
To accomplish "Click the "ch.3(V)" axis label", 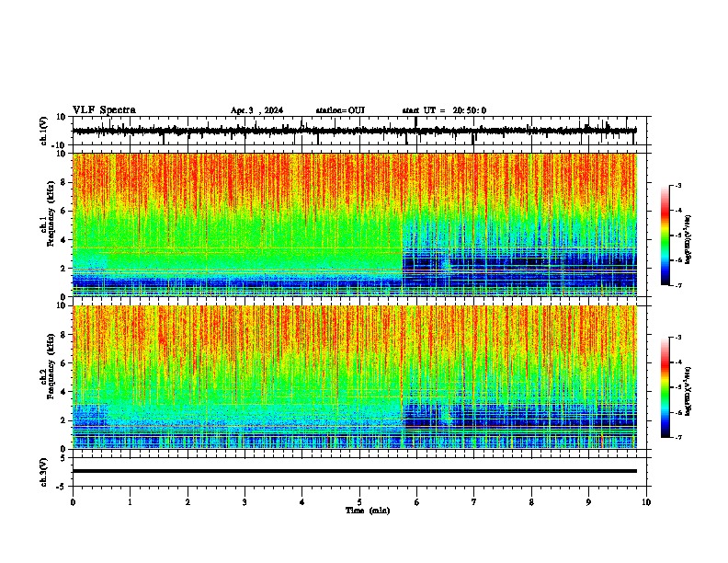I will click(43, 473).
